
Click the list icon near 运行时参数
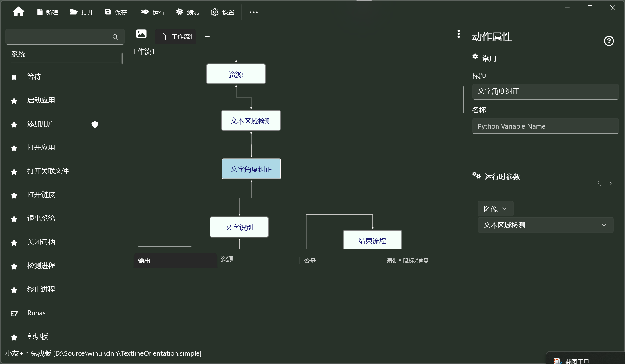602,183
